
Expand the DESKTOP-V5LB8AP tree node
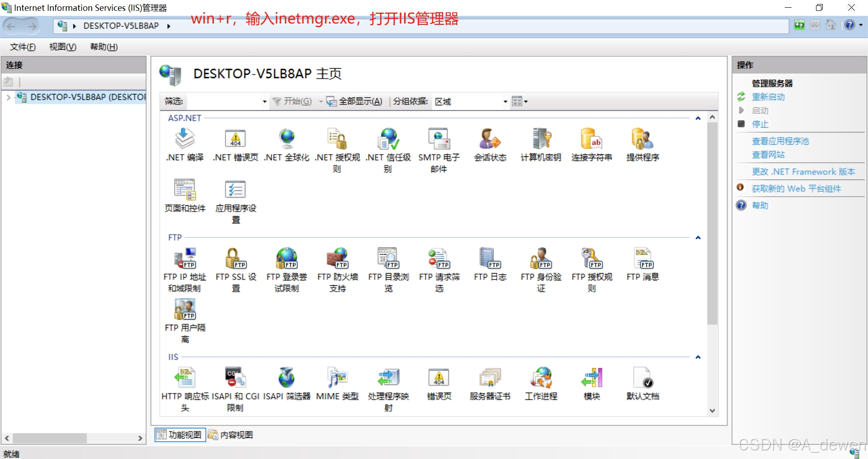coord(8,97)
